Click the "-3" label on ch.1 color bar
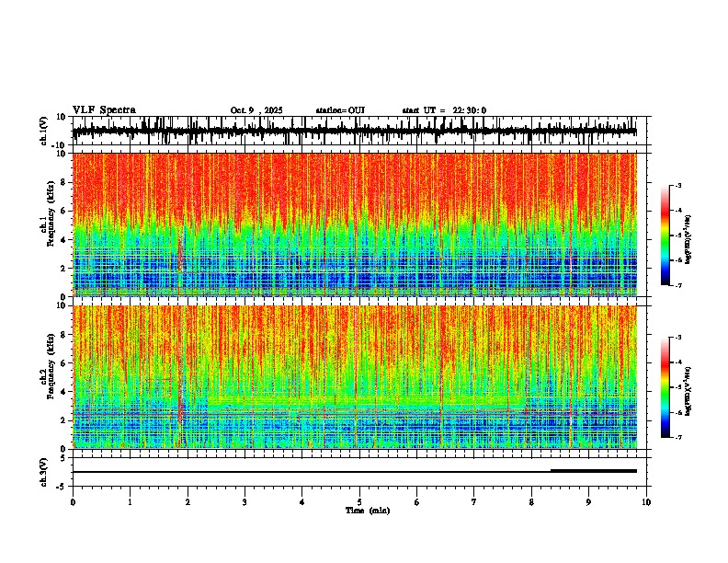728x563 pixels. click(678, 185)
